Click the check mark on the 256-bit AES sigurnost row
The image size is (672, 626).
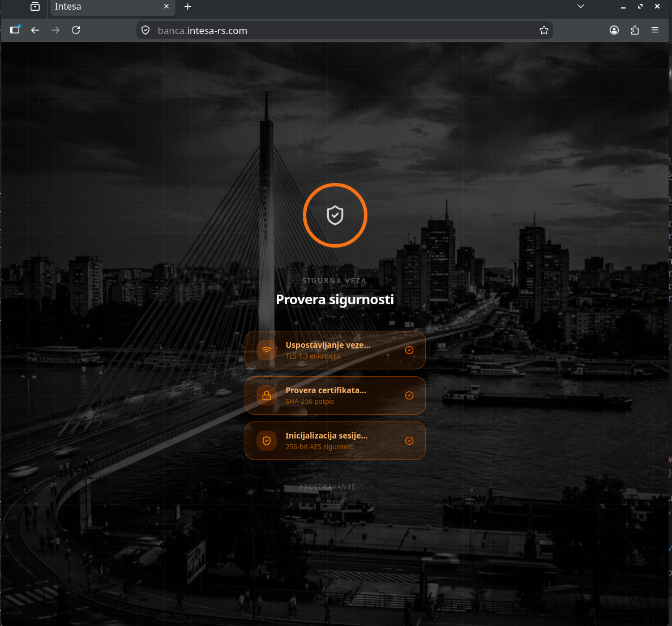[409, 441]
